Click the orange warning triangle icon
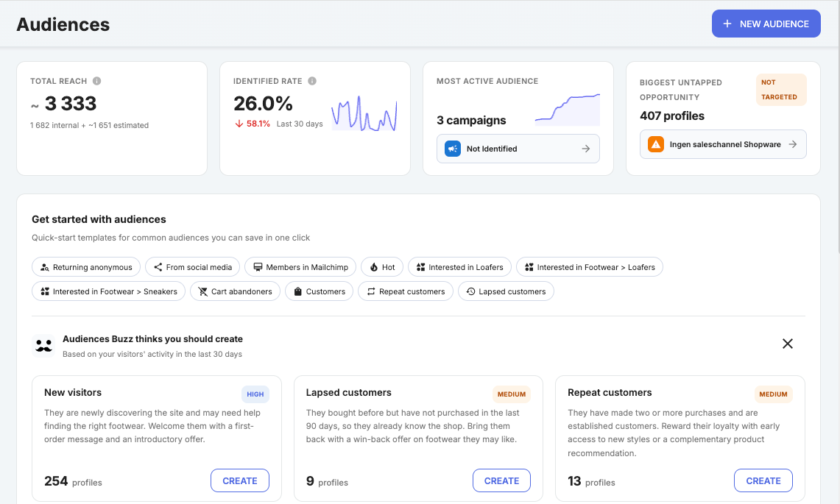The image size is (840, 504). [656, 144]
